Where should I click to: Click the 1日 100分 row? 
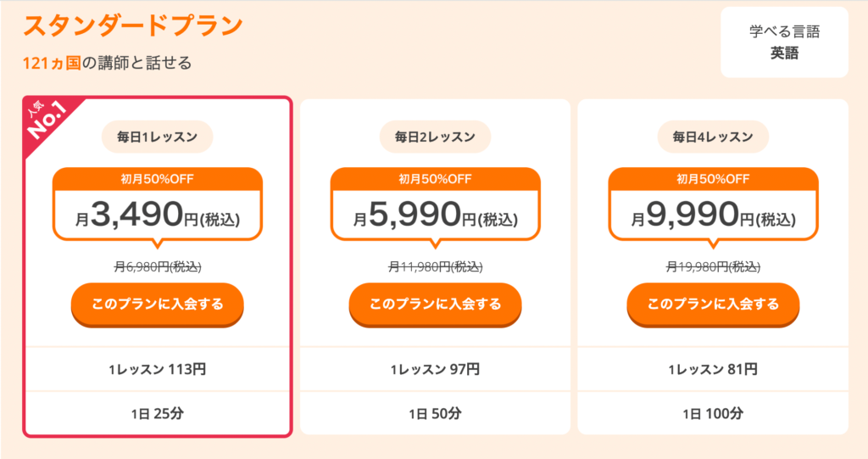click(x=713, y=413)
